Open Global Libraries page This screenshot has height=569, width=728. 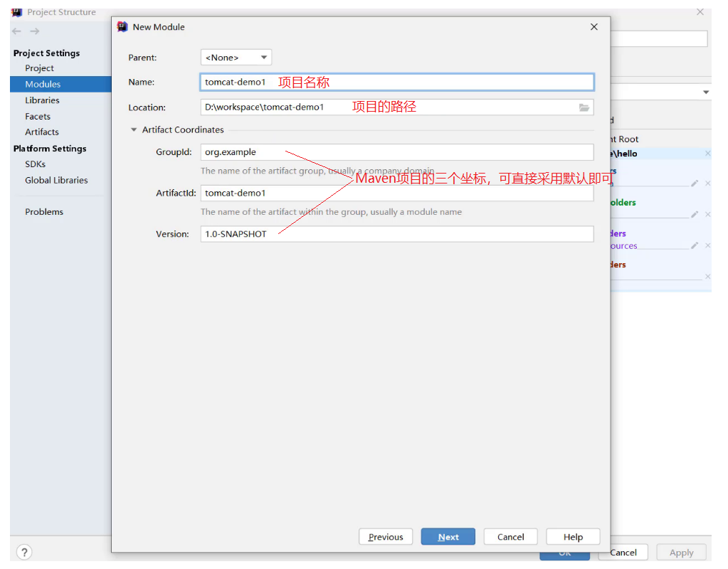tap(56, 180)
